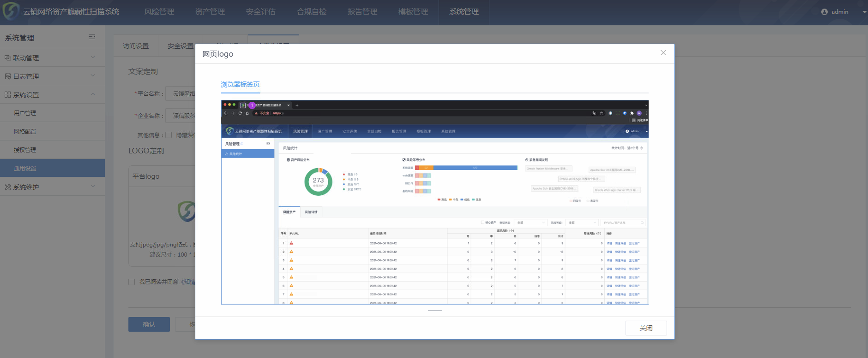The width and height of the screenshot is (868, 358).
Task: Click the 系统维护 wrench icon
Action: click(8, 187)
